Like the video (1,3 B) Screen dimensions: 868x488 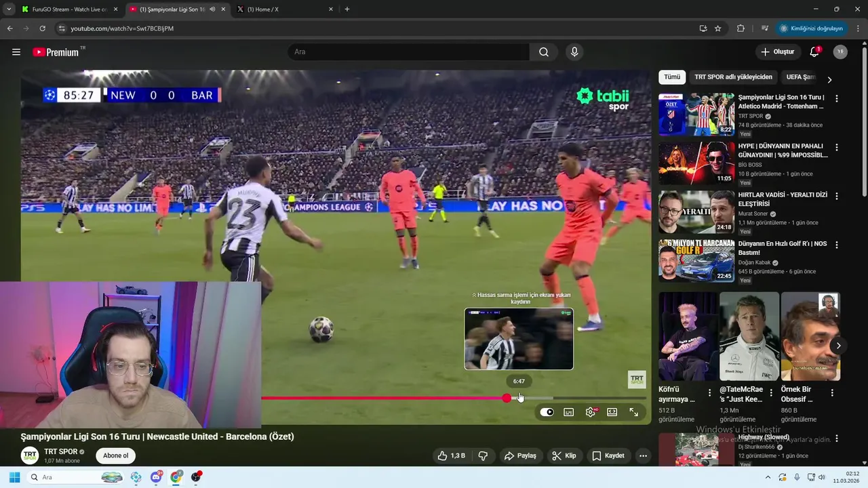tap(451, 455)
